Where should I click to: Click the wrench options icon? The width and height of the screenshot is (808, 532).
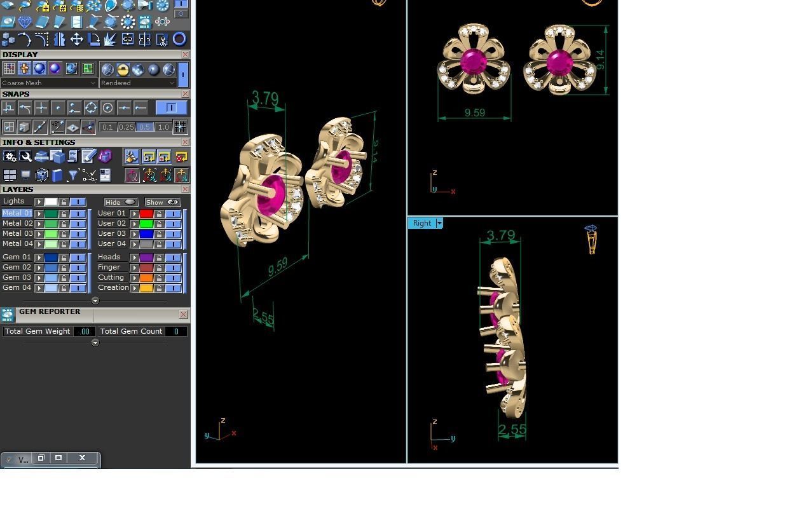click(25, 156)
